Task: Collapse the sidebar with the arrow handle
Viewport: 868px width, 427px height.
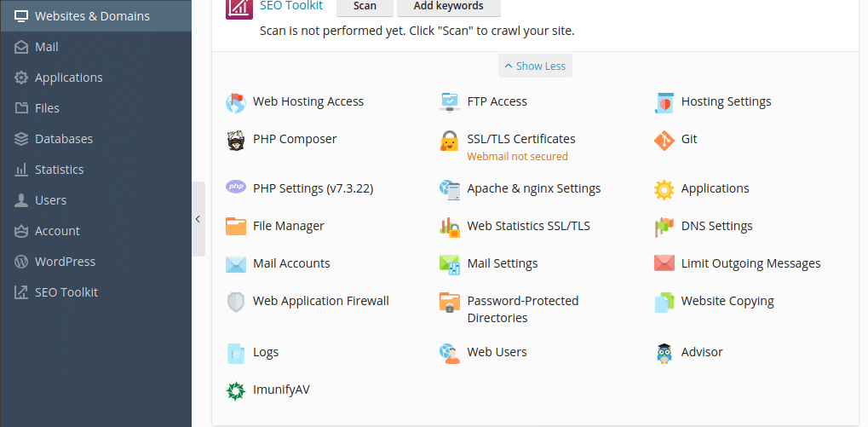Action: (x=198, y=219)
